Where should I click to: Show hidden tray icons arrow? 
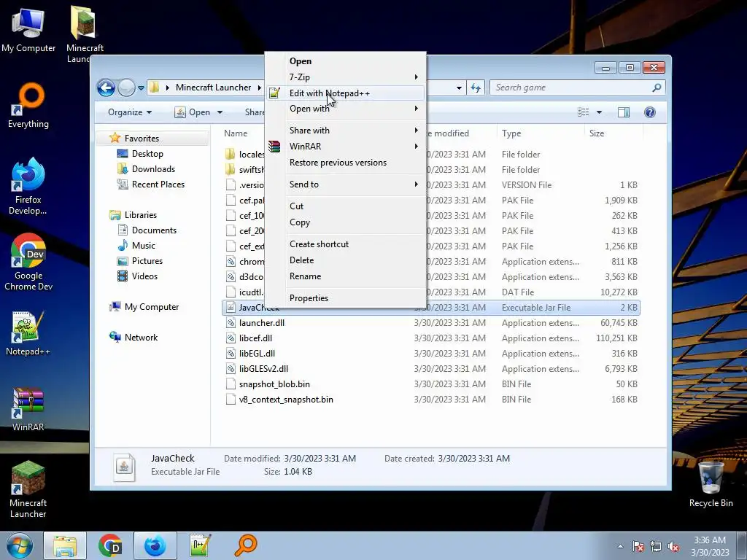620,547
